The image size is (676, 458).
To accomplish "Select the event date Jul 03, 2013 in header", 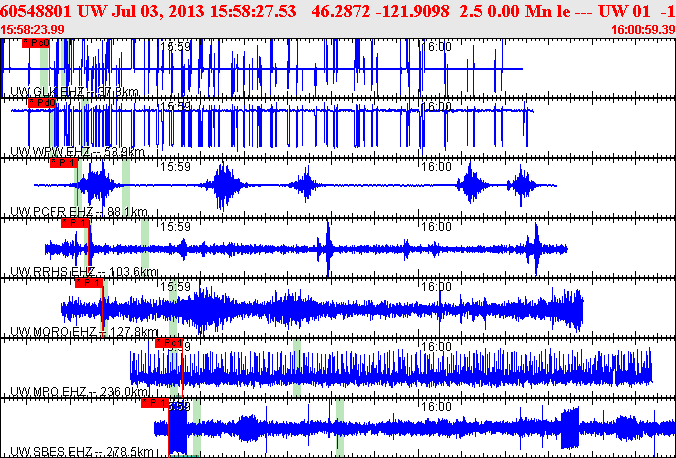I will (x=158, y=11).
